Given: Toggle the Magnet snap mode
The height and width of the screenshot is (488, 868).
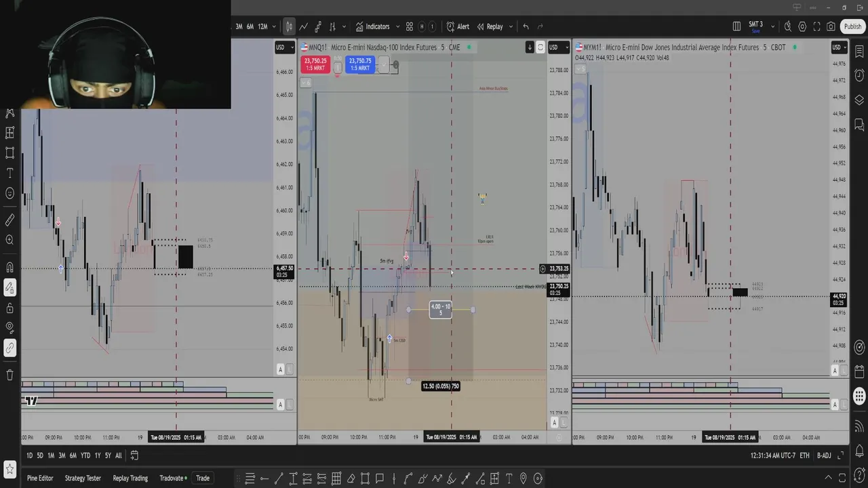Looking at the screenshot, I should (9, 267).
